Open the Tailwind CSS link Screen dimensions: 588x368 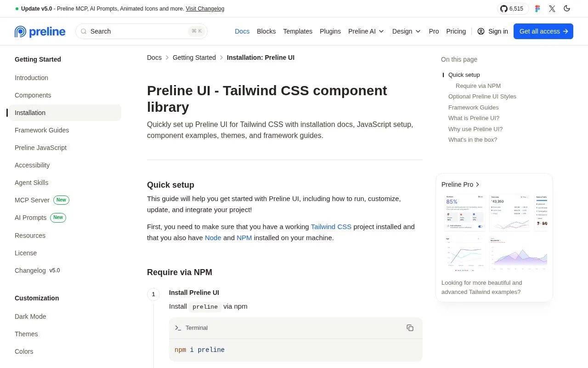tap(331, 227)
